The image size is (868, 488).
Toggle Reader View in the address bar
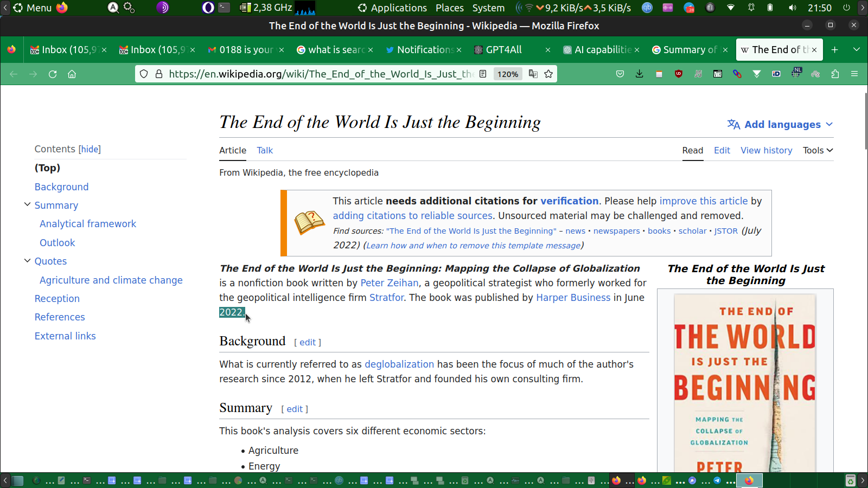tap(483, 74)
